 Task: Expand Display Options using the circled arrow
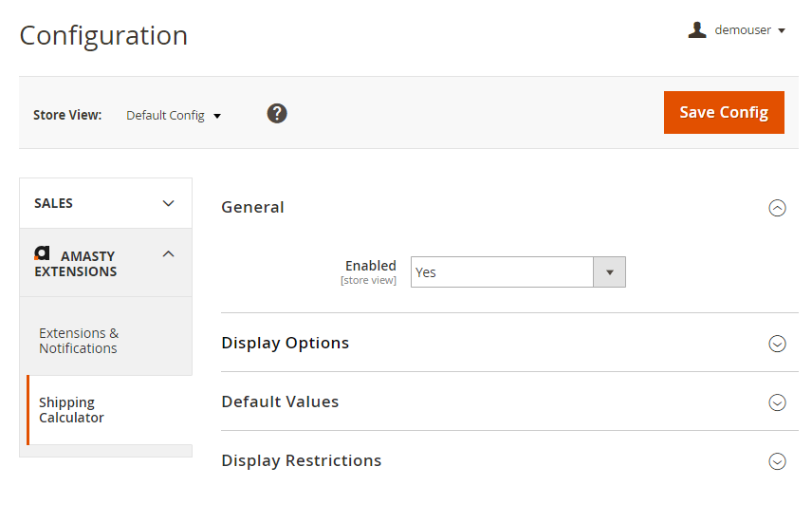point(777,344)
